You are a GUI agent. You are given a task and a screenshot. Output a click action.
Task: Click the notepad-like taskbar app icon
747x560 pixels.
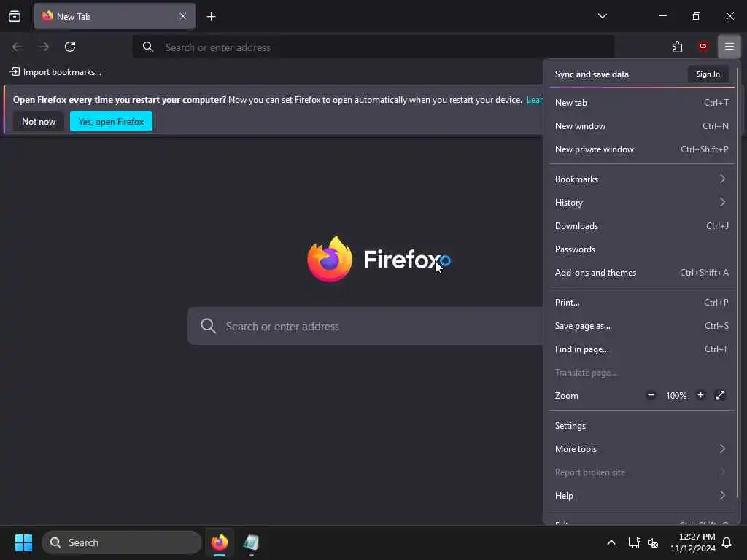point(251,542)
